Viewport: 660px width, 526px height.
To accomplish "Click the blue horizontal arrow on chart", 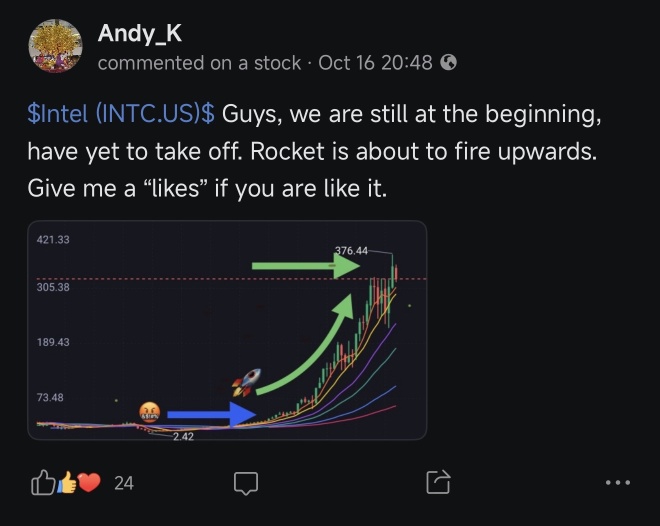I will (211, 414).
